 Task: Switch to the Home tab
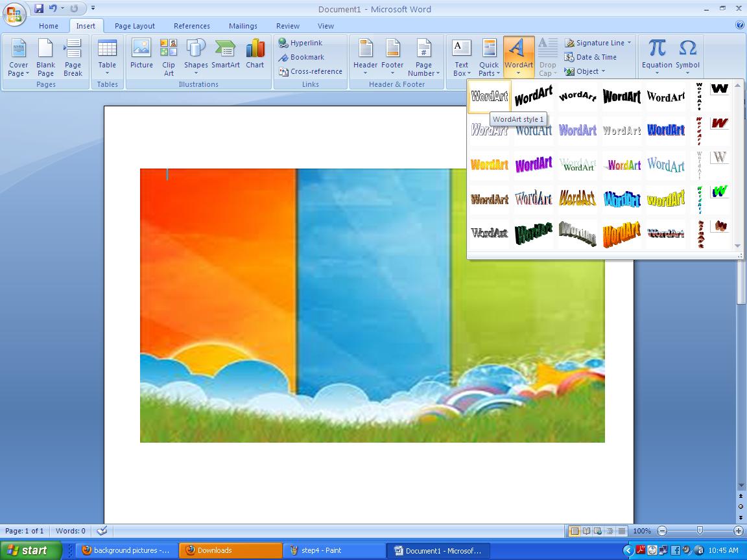49,26
